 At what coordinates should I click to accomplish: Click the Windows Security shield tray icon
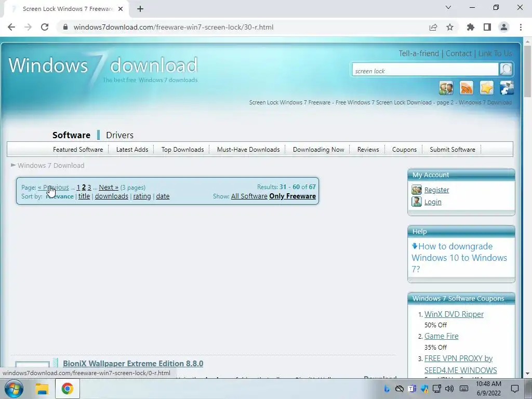(424, 389)
